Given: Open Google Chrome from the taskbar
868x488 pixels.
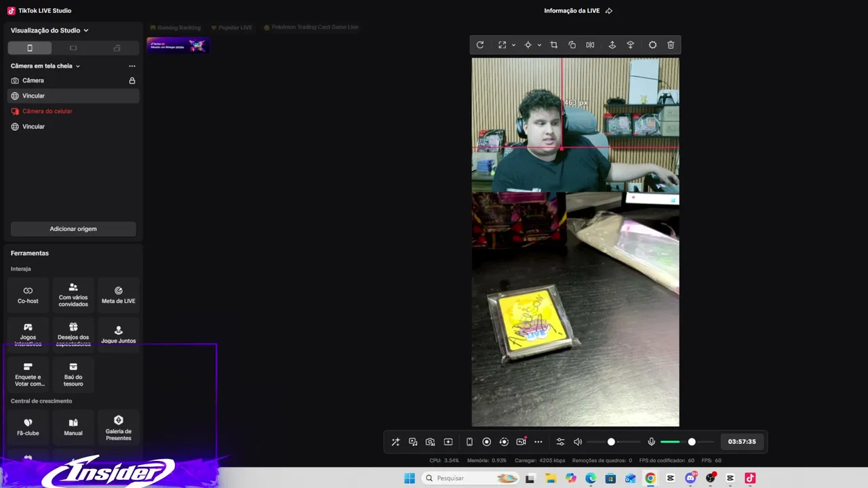Looking at the screenshot, I should [x=650, y=479].
